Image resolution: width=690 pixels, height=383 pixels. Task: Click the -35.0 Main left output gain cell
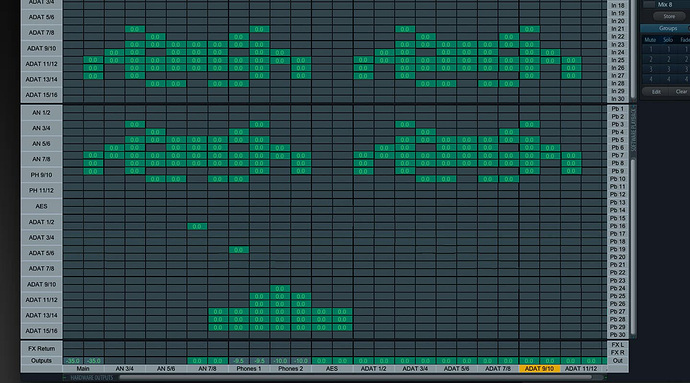point(73,361)
